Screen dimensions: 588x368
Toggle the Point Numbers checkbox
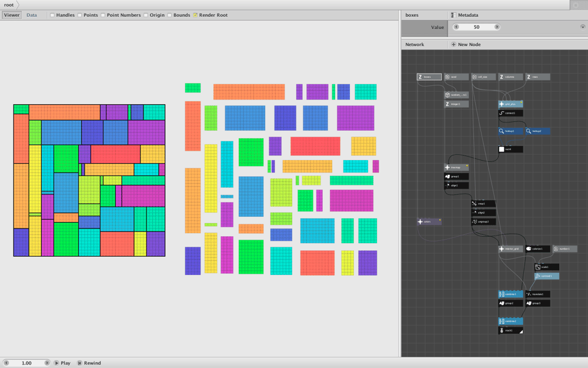[103, 15]
